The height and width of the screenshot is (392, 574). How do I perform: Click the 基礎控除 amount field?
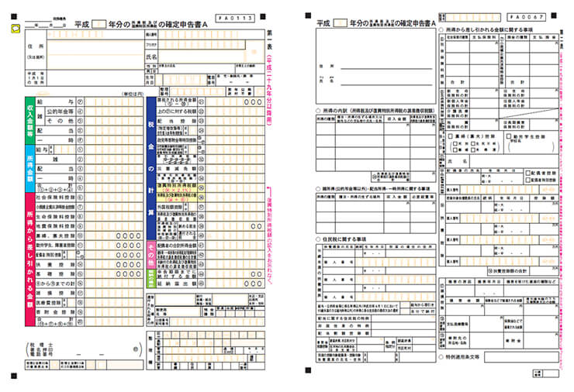click(113, 274)
